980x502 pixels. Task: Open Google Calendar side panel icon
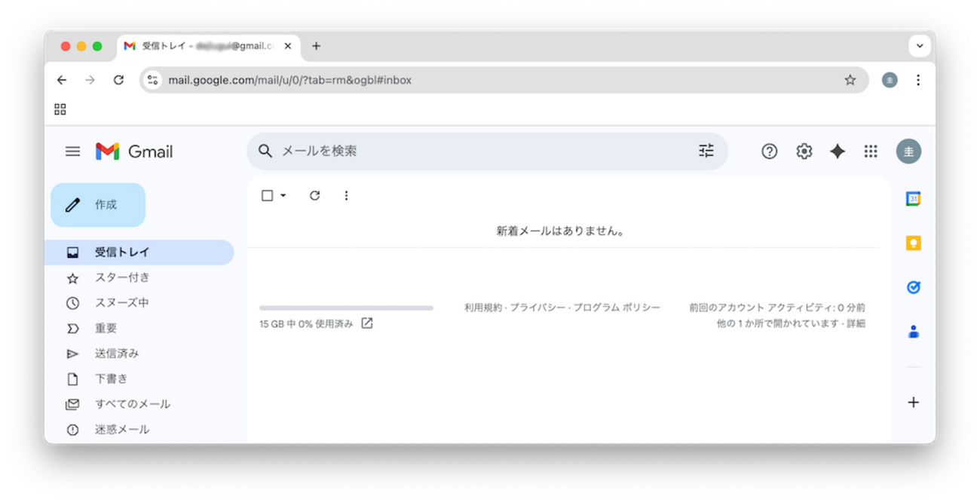point(913,199)
